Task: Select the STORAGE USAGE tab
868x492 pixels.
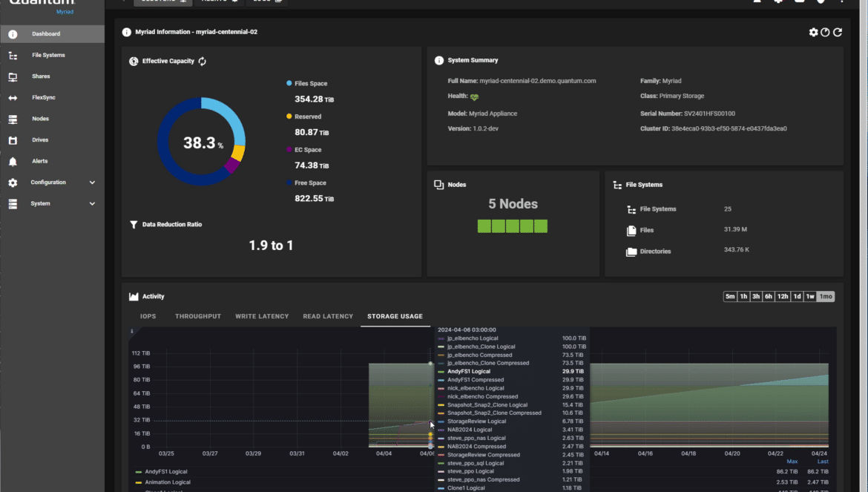Action: [x=395, y=317]
